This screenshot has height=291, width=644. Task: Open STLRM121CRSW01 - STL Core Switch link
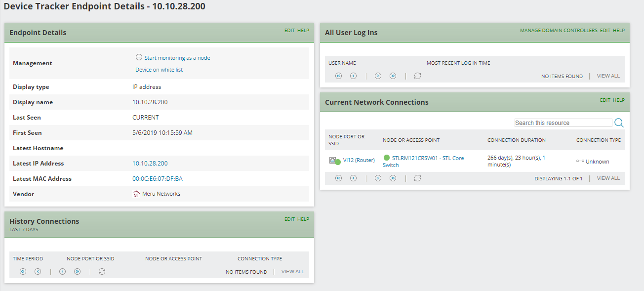[x=423, y=162]
